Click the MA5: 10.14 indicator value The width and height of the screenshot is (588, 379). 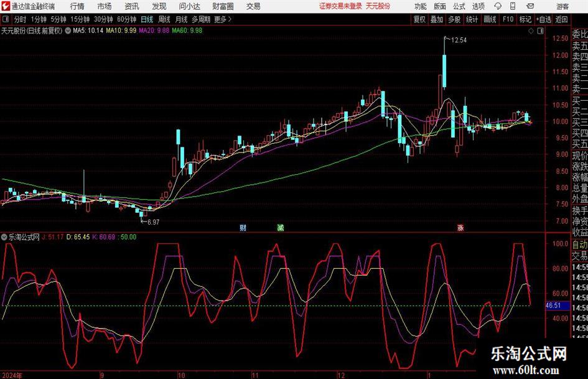[x=88, y=30]
